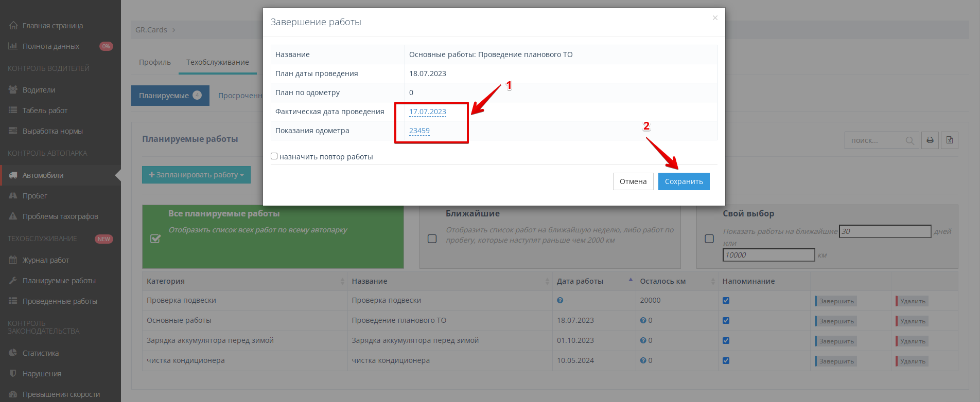980x402 pixels.
Task: Open Планируемые работы in sidebar menu
Action: point(59,281)
